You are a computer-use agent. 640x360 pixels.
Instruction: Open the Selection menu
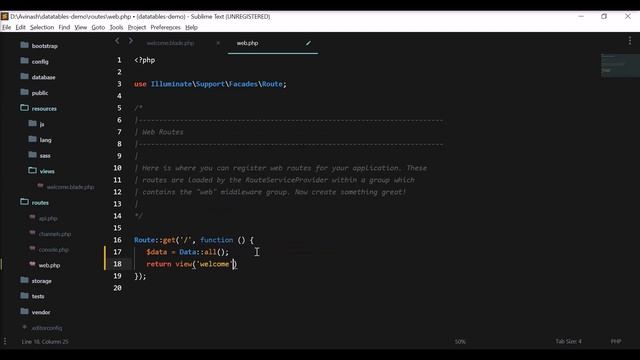click(x=42, y=27)
